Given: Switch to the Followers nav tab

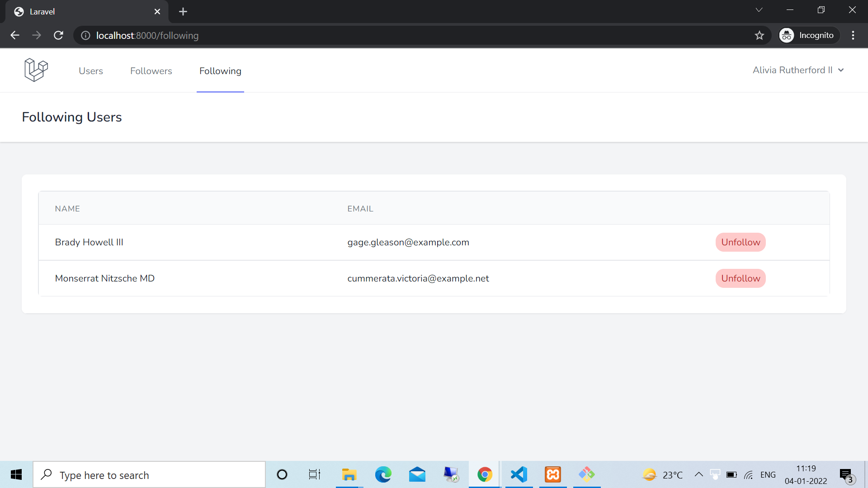Looking at the screenshot, I should (x=151, y=71).
